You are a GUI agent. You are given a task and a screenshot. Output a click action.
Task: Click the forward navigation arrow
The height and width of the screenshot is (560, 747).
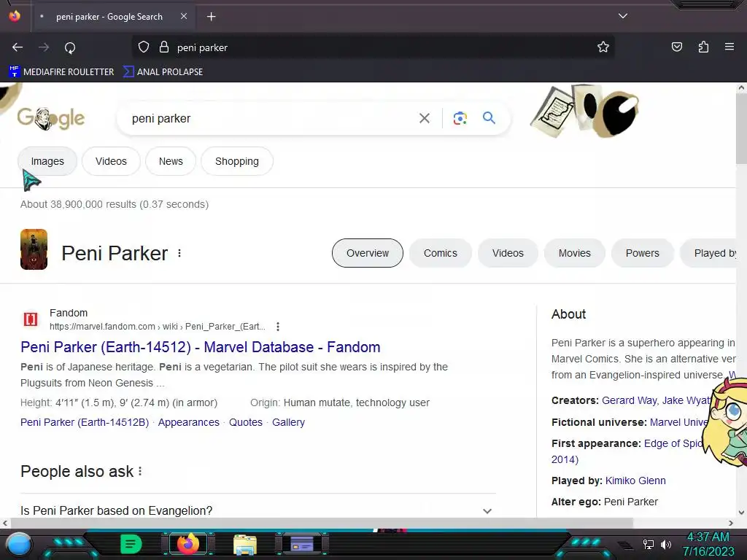pyautogui.click(x=44, y=47)
